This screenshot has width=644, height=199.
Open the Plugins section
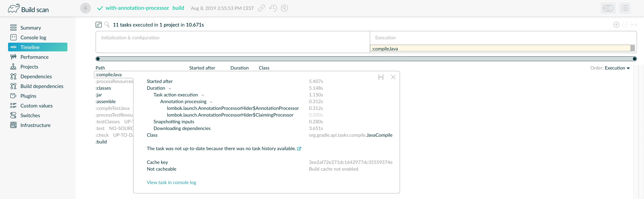coord(38,96)
